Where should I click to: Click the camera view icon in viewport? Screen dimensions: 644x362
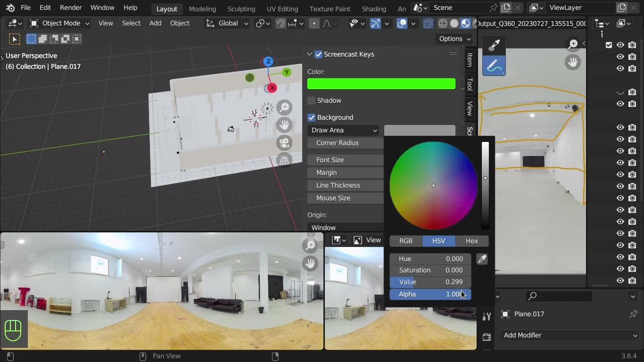(284, 143)
